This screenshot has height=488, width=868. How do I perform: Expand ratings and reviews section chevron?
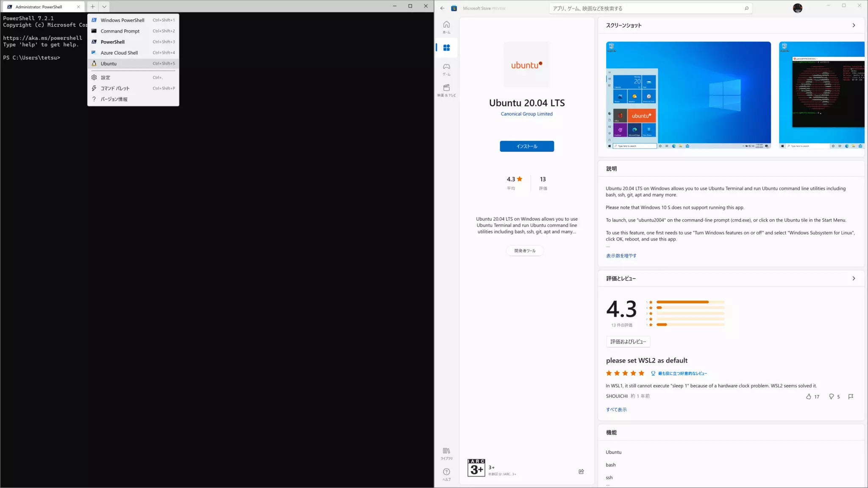854,278
